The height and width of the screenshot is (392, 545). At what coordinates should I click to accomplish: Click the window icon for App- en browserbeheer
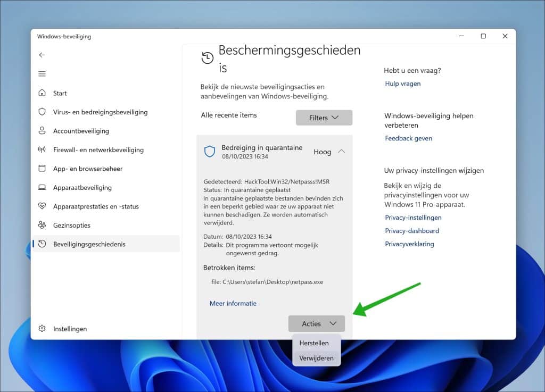click(42, 169)
